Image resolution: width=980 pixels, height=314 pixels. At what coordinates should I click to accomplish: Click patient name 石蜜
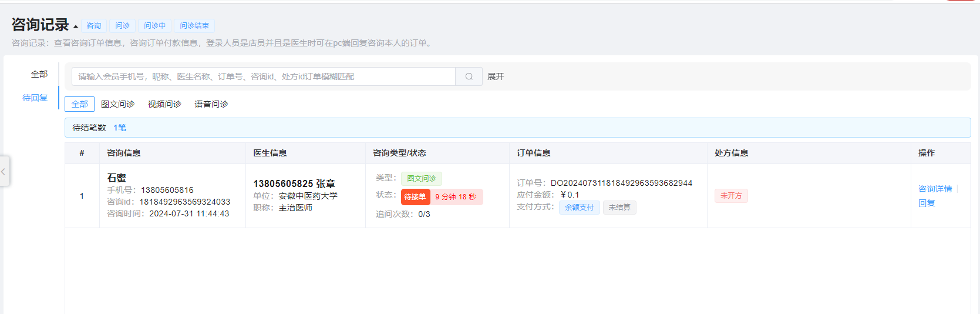[x=116, y=178]
